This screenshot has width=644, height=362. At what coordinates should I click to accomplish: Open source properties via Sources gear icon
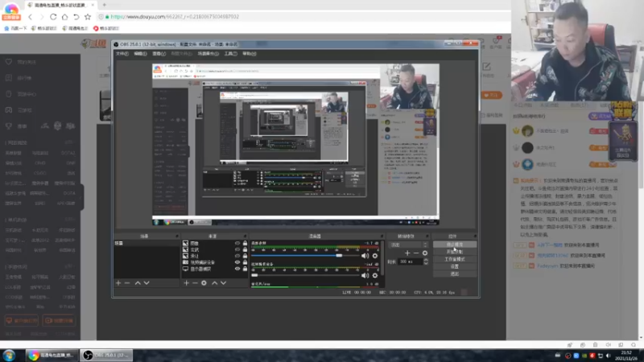[204, 283]
